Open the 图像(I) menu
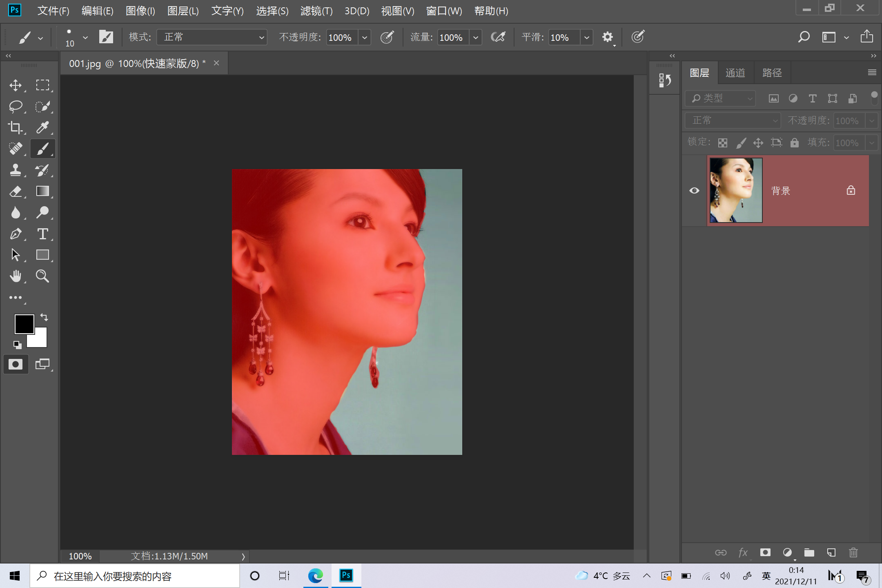Screen dimensions: 882x588 point(140,11)
